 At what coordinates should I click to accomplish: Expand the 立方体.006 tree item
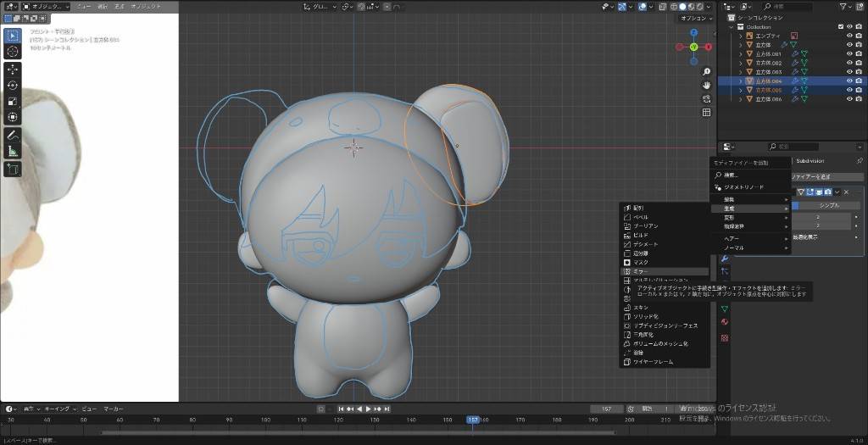[740, 100]
